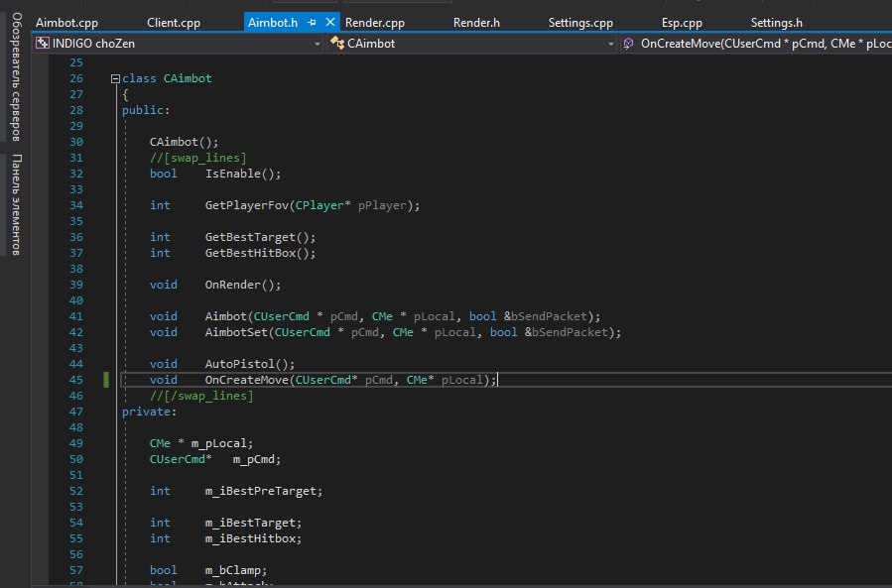
Task: Click the OnCreateMove method icon in navigation bar
Action: 629,44
